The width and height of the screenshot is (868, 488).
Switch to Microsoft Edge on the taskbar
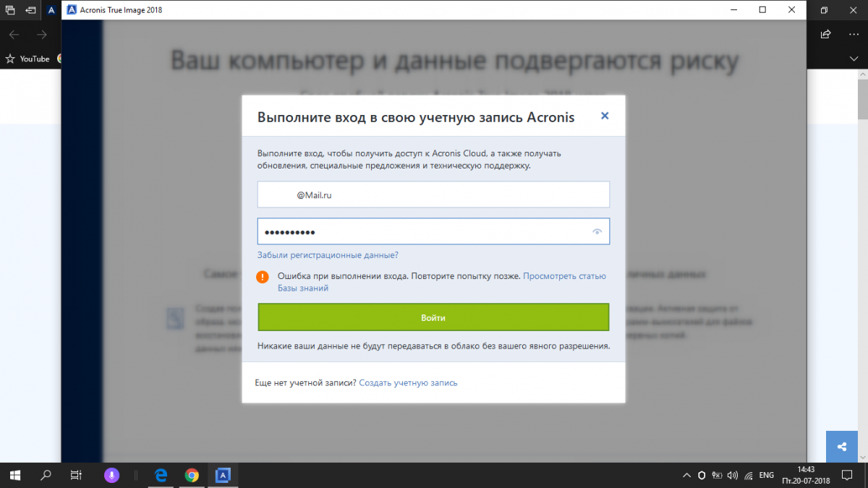tap(161, 475)
